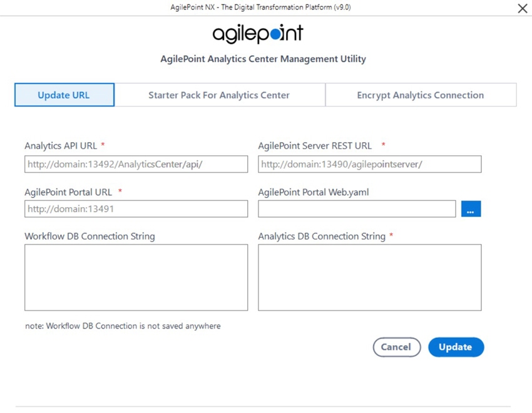Click inside Analytics DB Connection String text area
This screenshot has width=532, height=413.
[x=369, y=277]
